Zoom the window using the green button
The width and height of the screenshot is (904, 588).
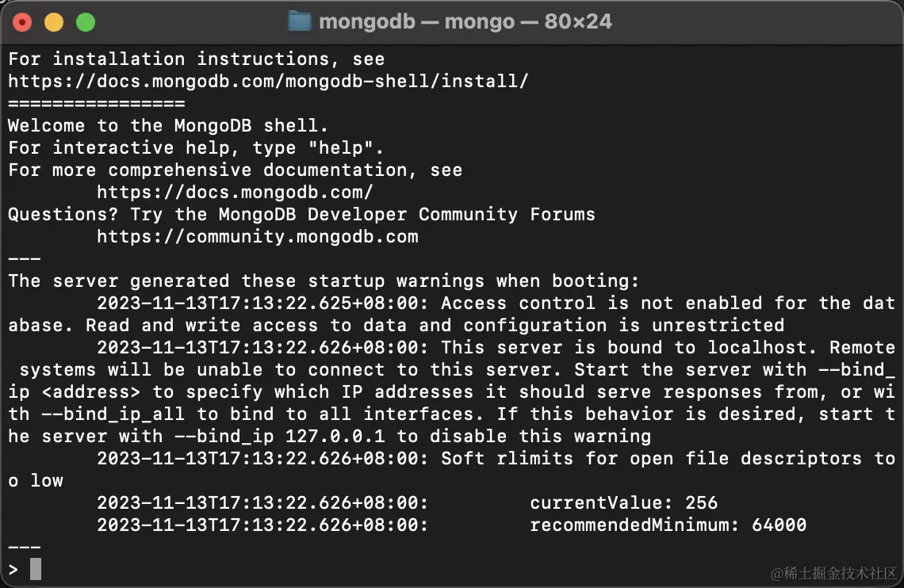pyautogui.click(x=85, y=22)
